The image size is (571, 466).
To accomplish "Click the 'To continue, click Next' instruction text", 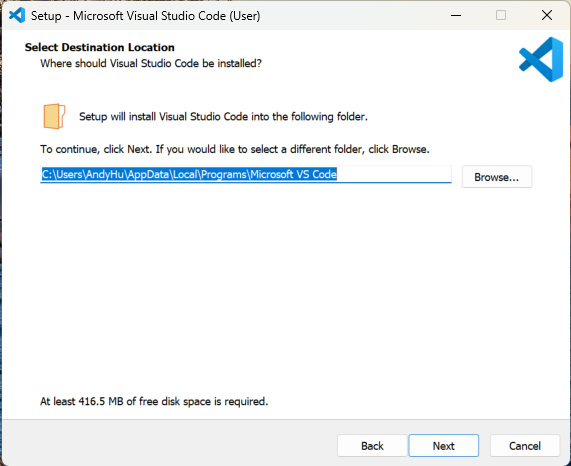I will coord(235,149).
